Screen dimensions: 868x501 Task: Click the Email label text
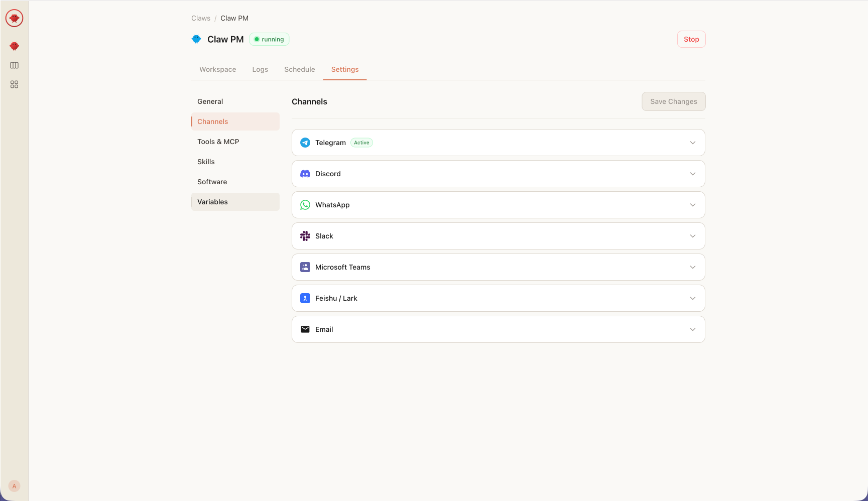pyautogui.click(x=324, y=329)
